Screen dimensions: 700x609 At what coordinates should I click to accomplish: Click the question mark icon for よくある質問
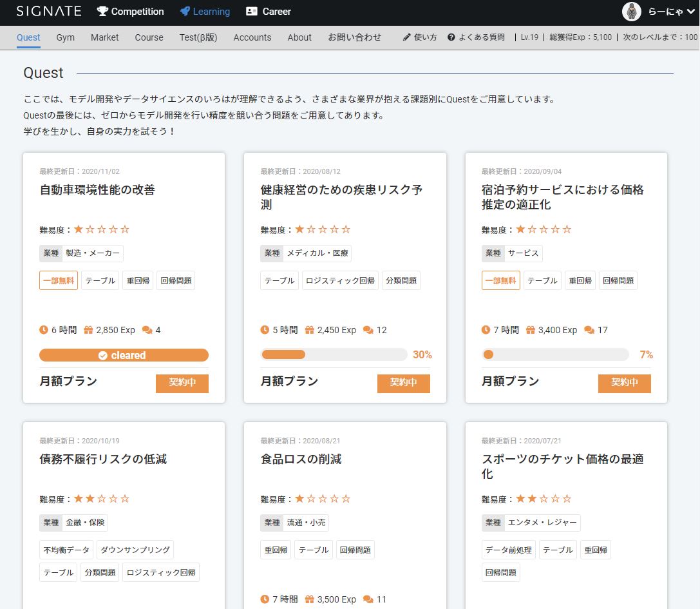(451, 37)
